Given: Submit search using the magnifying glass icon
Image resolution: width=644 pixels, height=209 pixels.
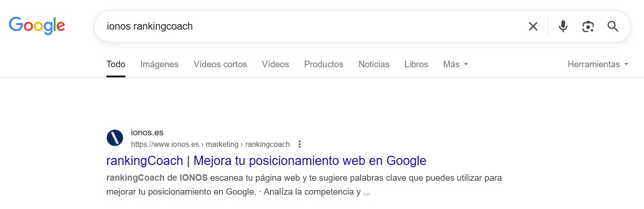Looking at the screenshot, I should (x=613, y=26).
